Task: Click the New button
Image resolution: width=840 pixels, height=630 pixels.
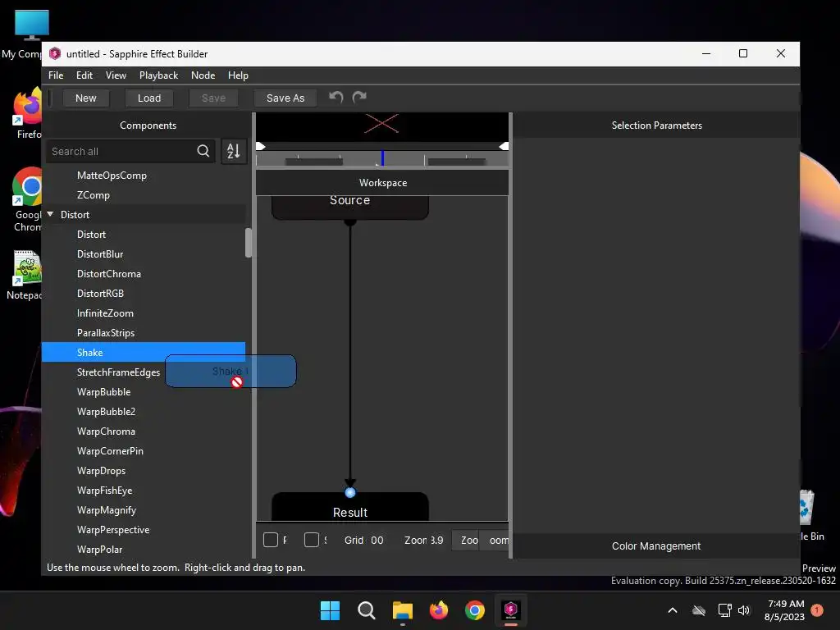Action: coord(85,98)
